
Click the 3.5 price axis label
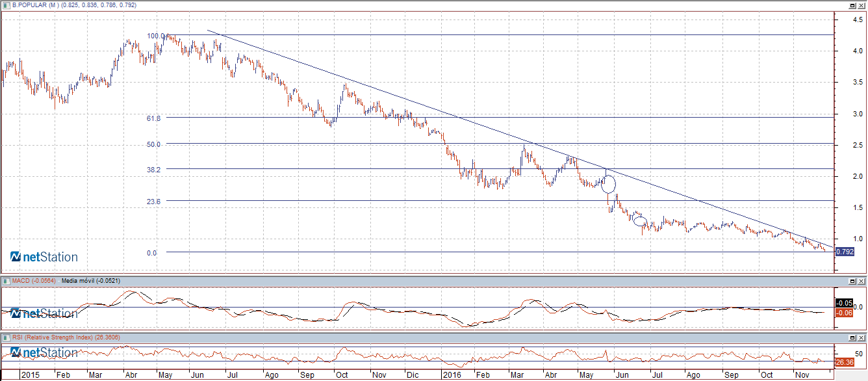tap(858, 83)
